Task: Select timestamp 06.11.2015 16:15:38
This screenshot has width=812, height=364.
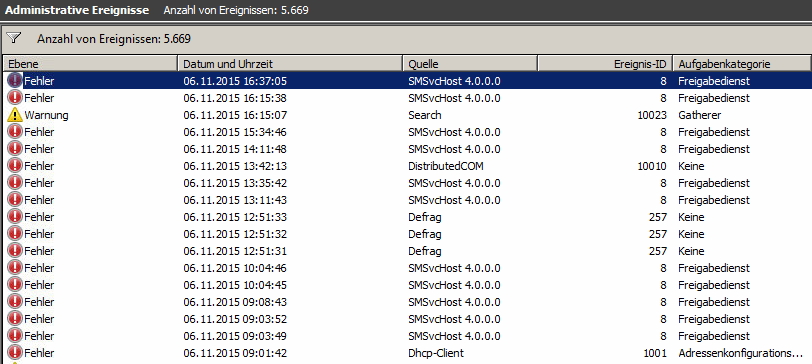Action: point(235,98)
